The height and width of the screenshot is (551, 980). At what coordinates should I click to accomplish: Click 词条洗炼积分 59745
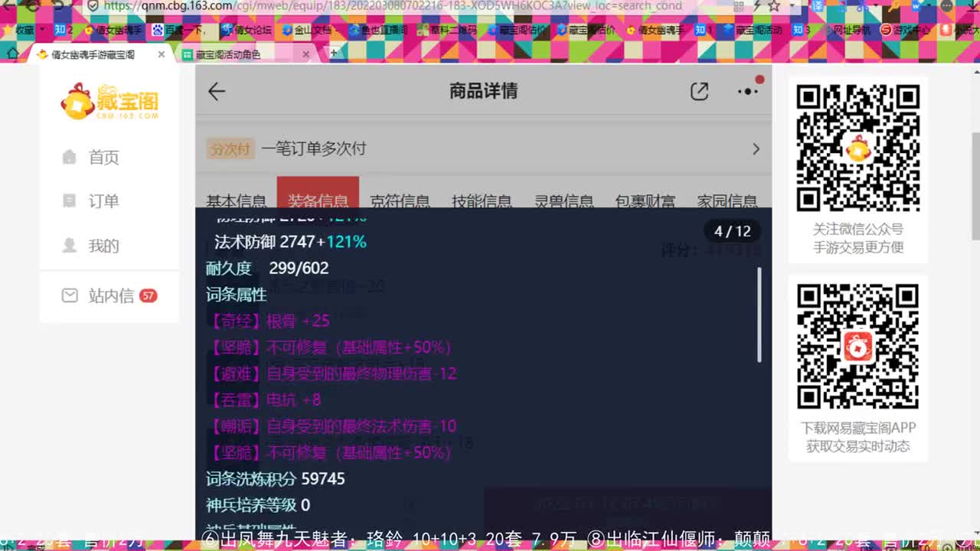(276, 479)
